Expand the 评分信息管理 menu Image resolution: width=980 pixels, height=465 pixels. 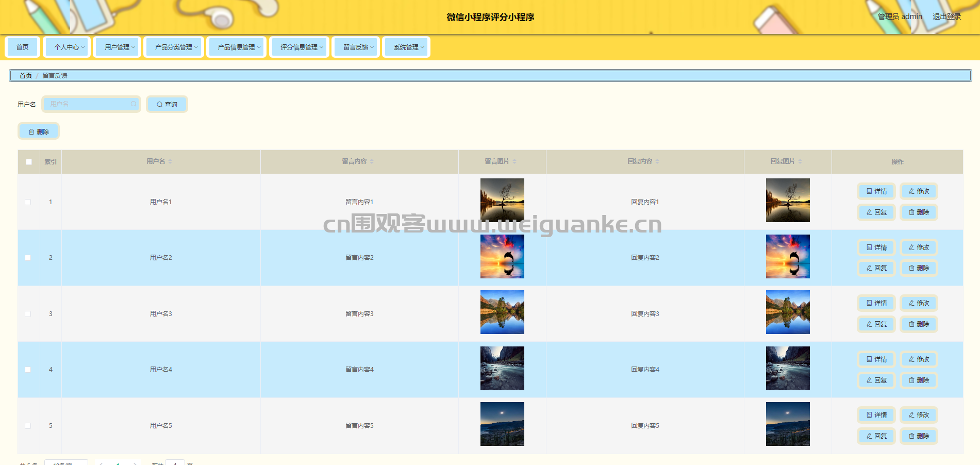pos(299,47)
